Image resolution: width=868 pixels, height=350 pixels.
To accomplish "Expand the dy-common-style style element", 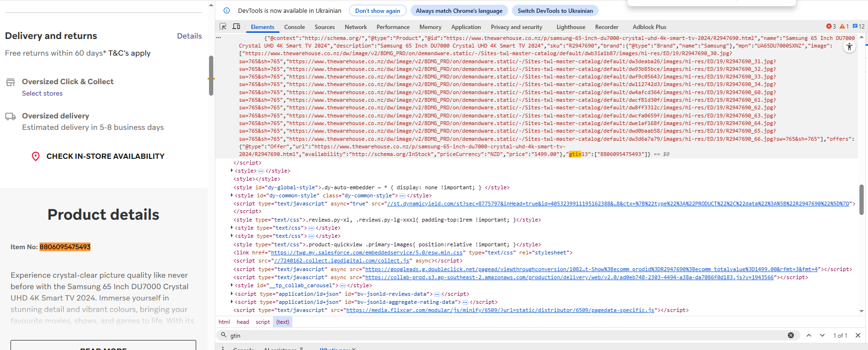I will click(x=232, y=195).
